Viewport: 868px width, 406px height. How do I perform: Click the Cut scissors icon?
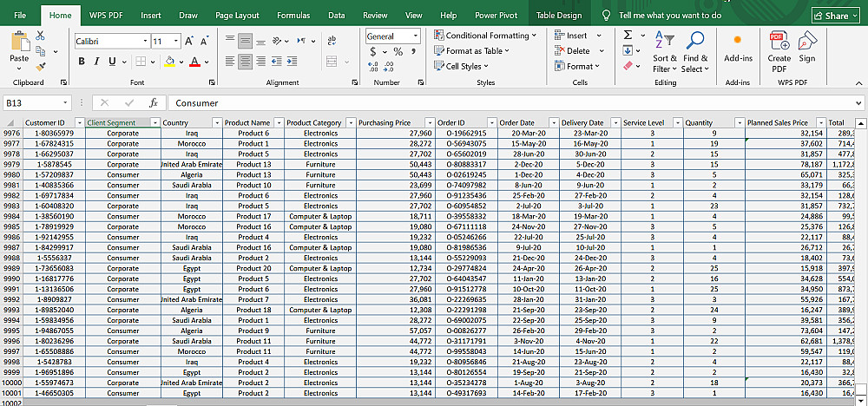tap(40, 36)
